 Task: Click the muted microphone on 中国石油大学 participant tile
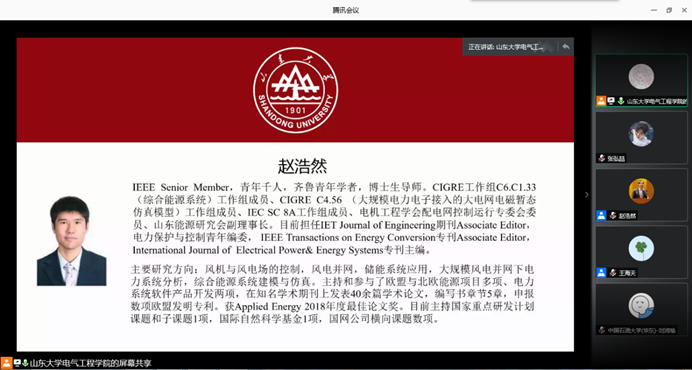(x=602, y=330)
